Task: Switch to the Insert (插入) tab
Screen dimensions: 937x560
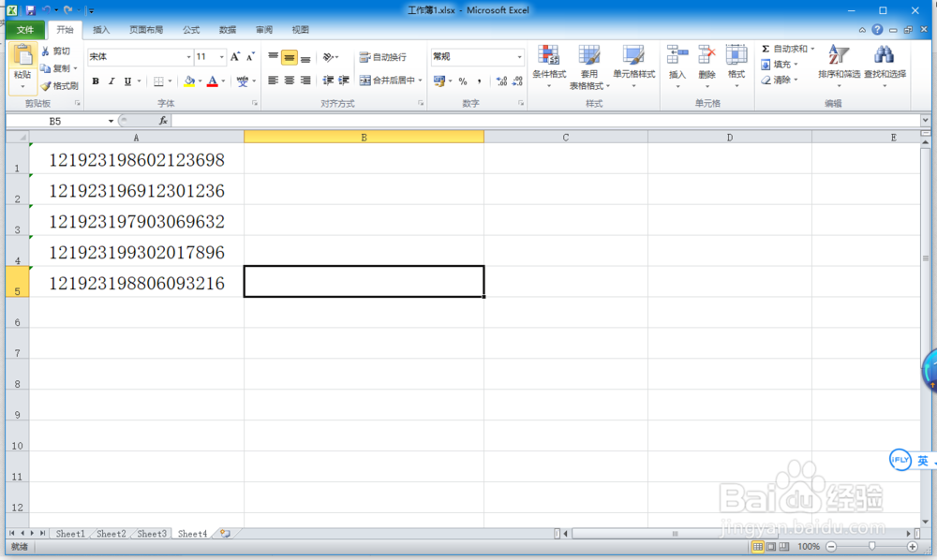Action: (x=101, y=30)
